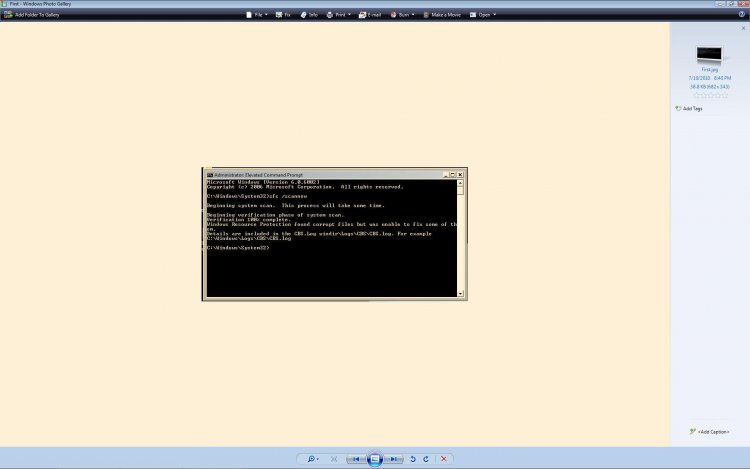Delete photo with red X
This screenshot has width=750, height=469.
443,459
